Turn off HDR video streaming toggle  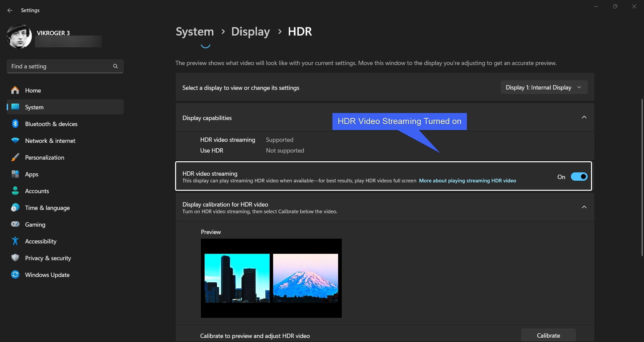(579, 177)
